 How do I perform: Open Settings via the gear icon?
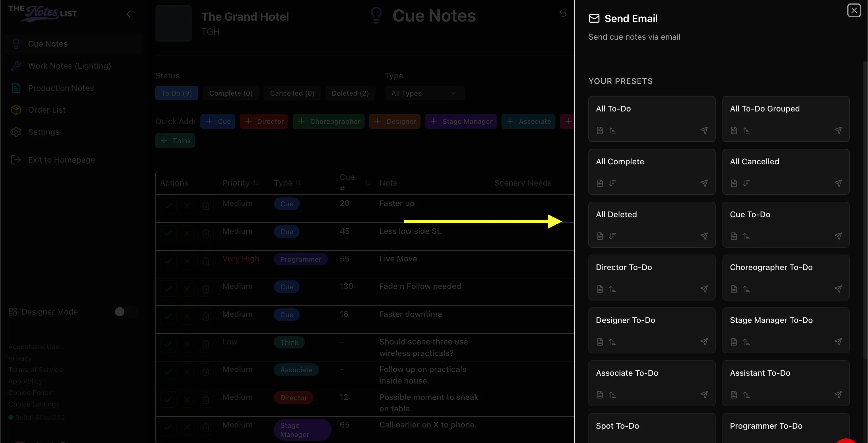[x=16, y=132]
